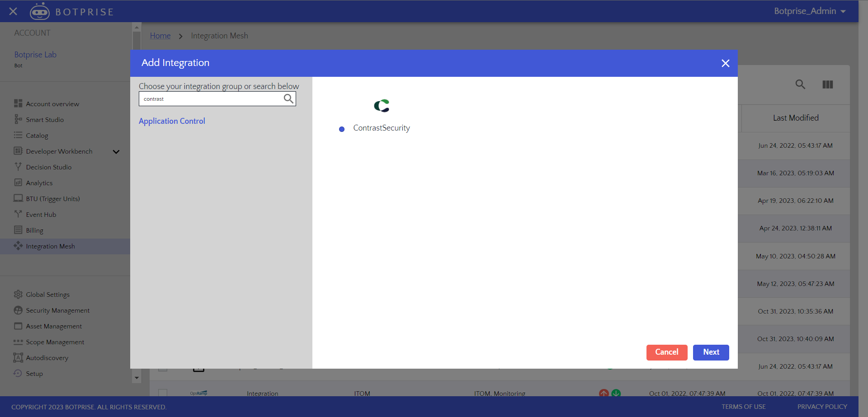
Task: Cancel adding the integration
Action: pyautogui.click(x=667, y=352)
